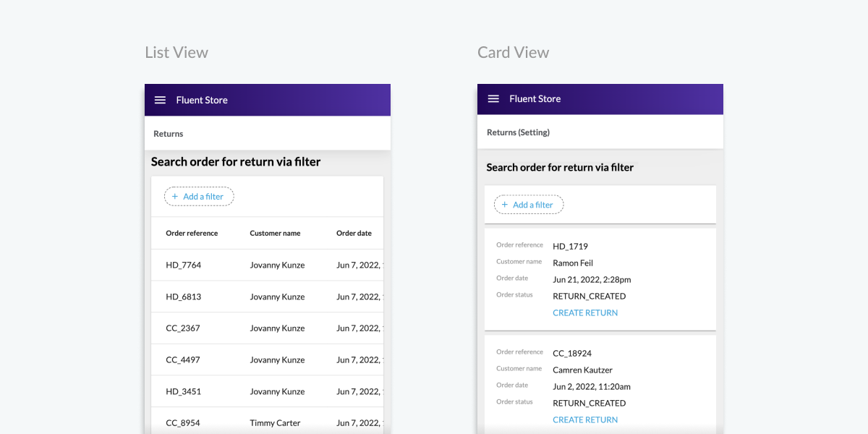
Task: Click the plus icon in Card View filter chip
Action: coord(504,204)
